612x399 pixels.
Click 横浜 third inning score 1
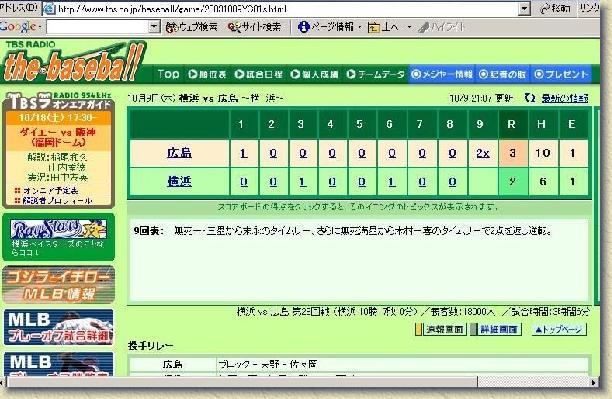click(x=302, y=182)
